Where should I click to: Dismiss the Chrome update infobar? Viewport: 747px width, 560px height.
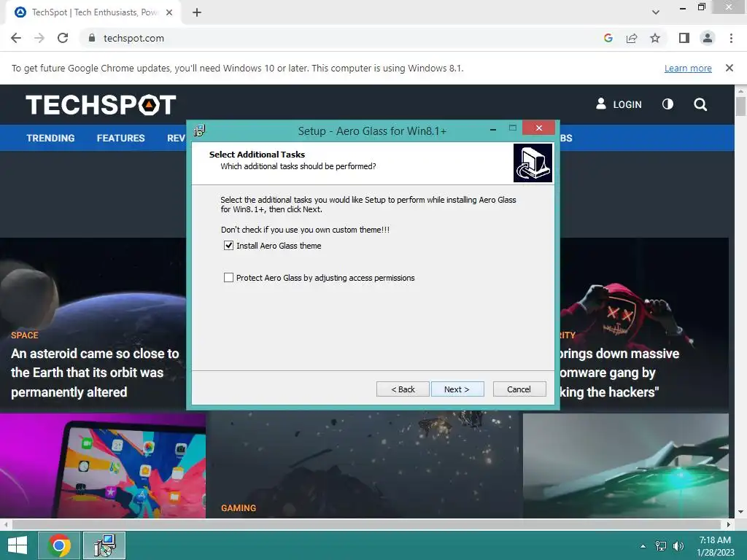(x=729, y=68)
